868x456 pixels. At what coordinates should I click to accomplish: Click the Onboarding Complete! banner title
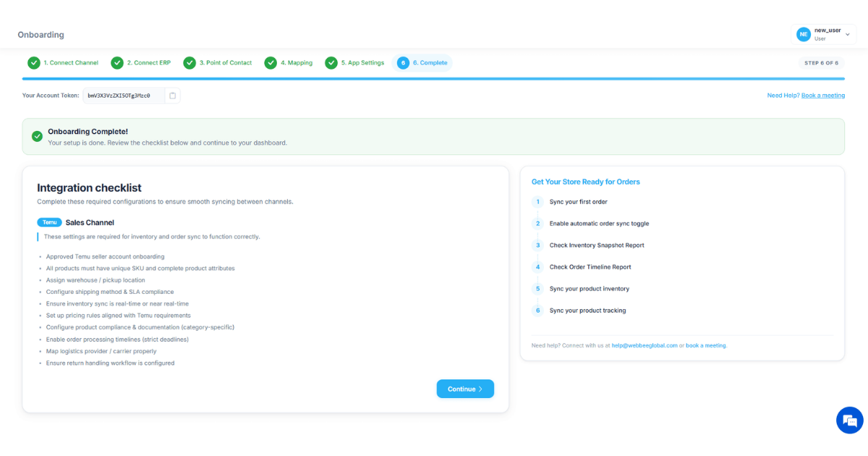(x=88, y=132)
